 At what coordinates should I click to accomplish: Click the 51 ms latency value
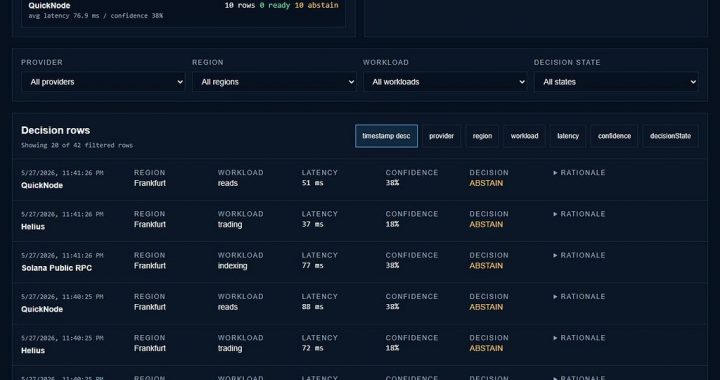(x=312, y=183)
